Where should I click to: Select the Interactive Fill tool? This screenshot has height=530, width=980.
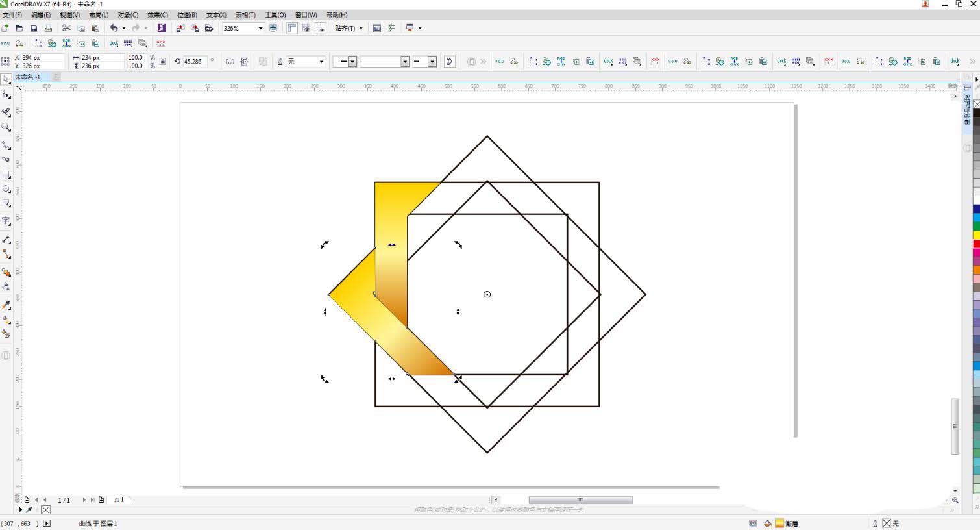click(6, 320)
